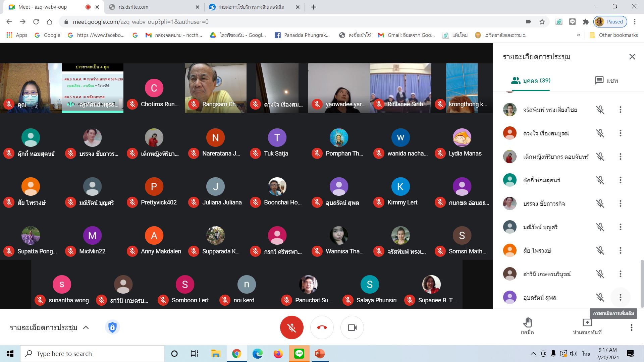Click the camera permission icon in address bar
644x362 pixels.
coord(529,22)
